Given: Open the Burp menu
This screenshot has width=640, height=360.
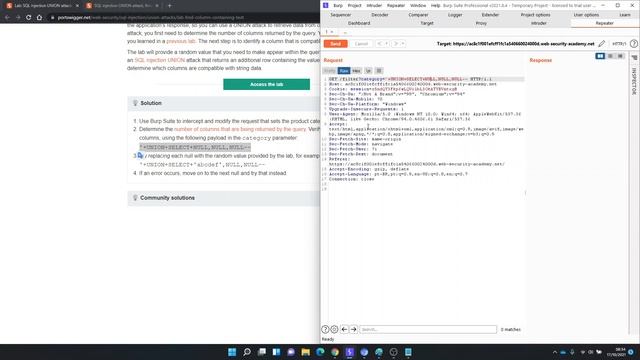Looking at the screenshot, I should coord(338,6).
